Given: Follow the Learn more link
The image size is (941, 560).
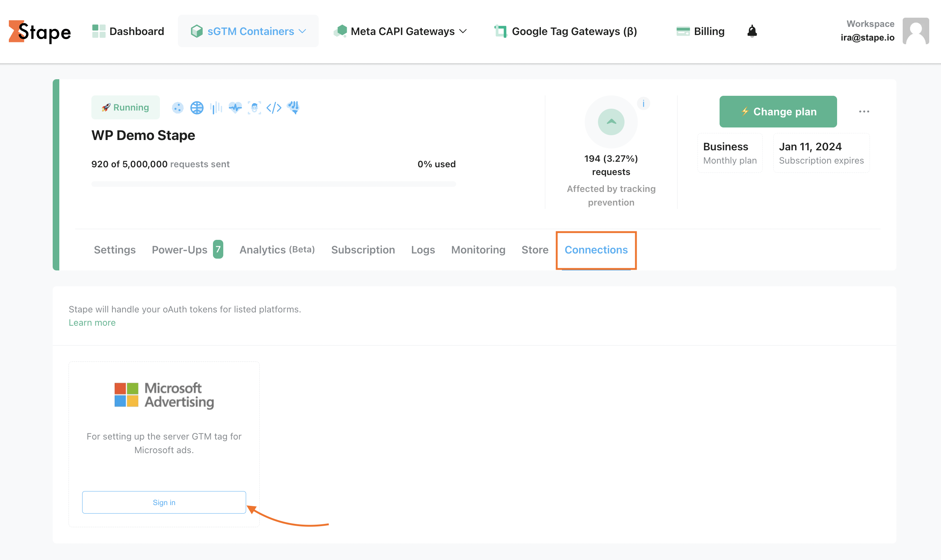Looking at the screenshot, I should click(x=92, y=323).
